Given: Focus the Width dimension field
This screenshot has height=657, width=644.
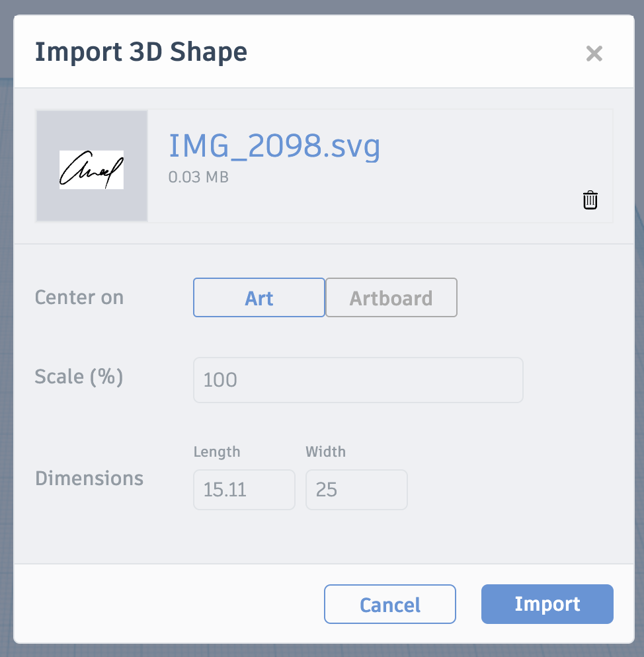Looking at the screenshot, I should (x=356, y=490).
